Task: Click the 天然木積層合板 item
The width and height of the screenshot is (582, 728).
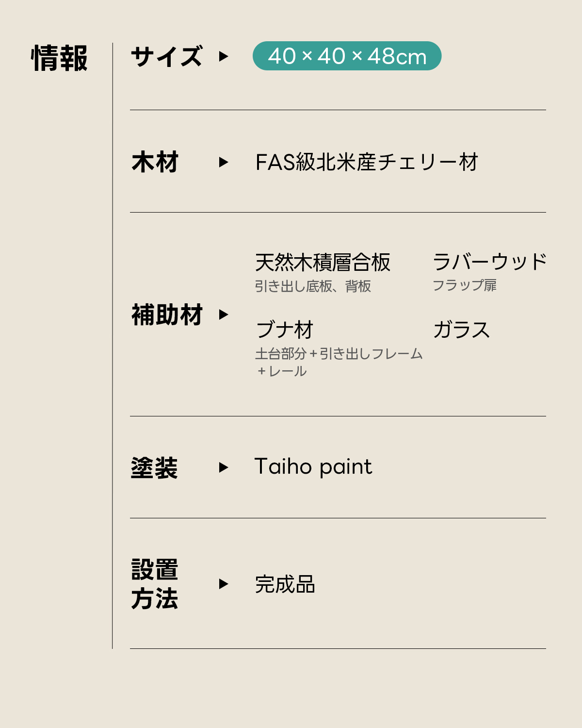Action: [323, 263]
